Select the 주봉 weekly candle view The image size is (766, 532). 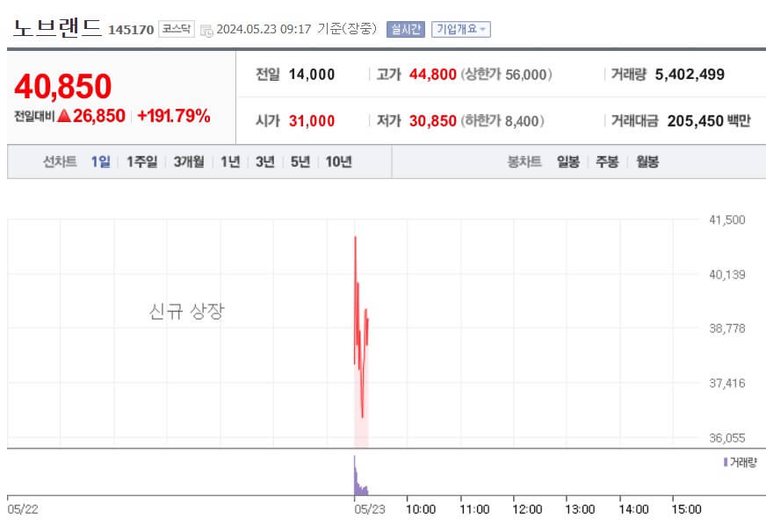tap(605, 162)
